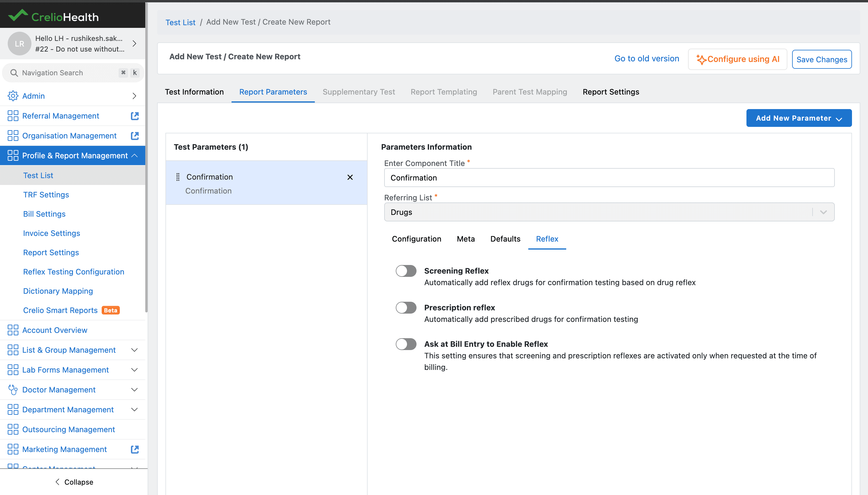
Task: Expand List & Group Management
Action: tap(134, 350)
